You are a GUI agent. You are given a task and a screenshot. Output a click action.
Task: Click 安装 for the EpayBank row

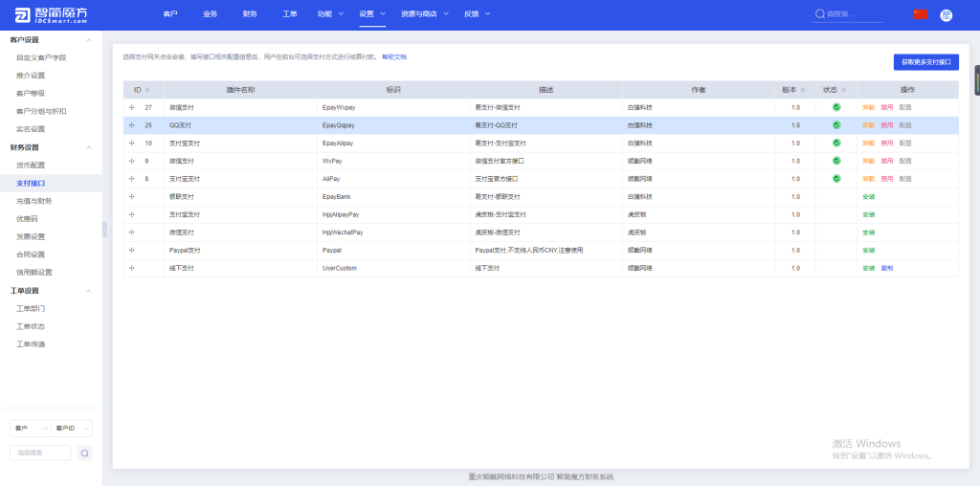(x=868, y=197)
